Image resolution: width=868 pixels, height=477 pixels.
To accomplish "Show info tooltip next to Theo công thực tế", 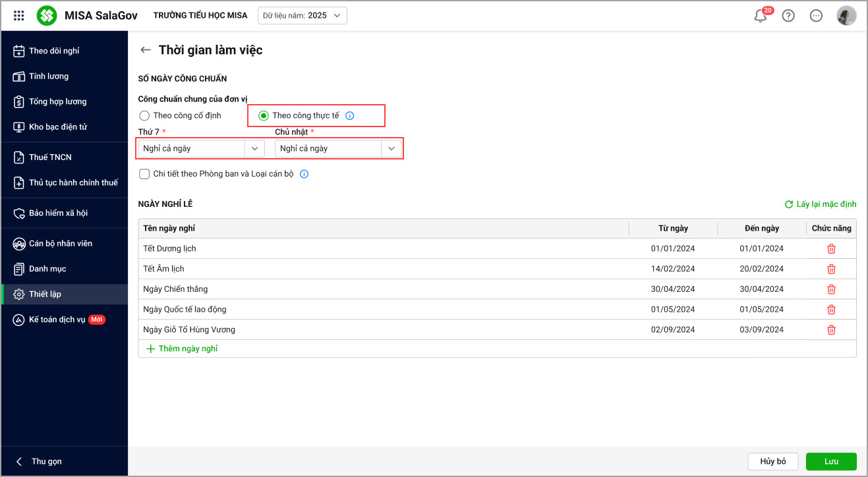I will coord(350,116).
